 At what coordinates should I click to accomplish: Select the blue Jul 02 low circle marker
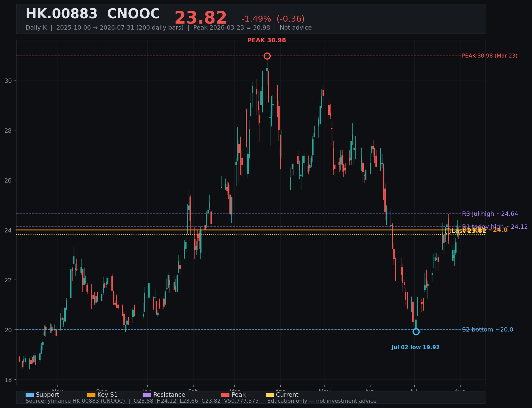click(416, 332)
